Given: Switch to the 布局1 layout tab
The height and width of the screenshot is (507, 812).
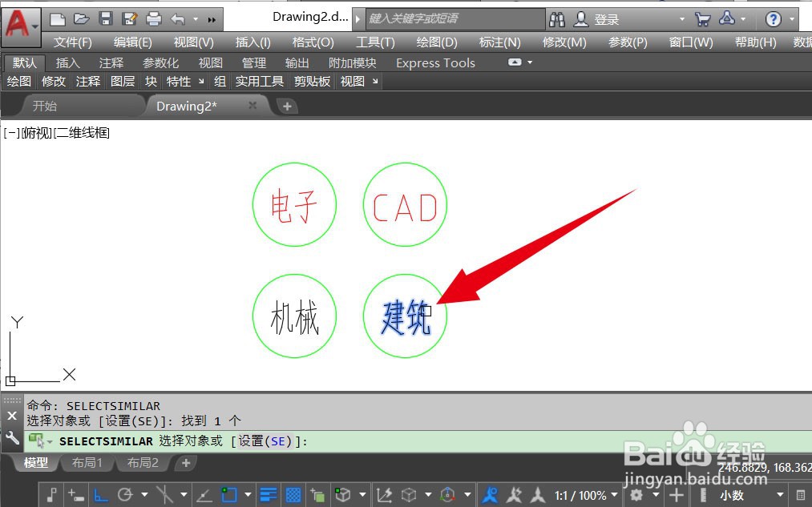Looking at the screenshot, I should (87, 462).
